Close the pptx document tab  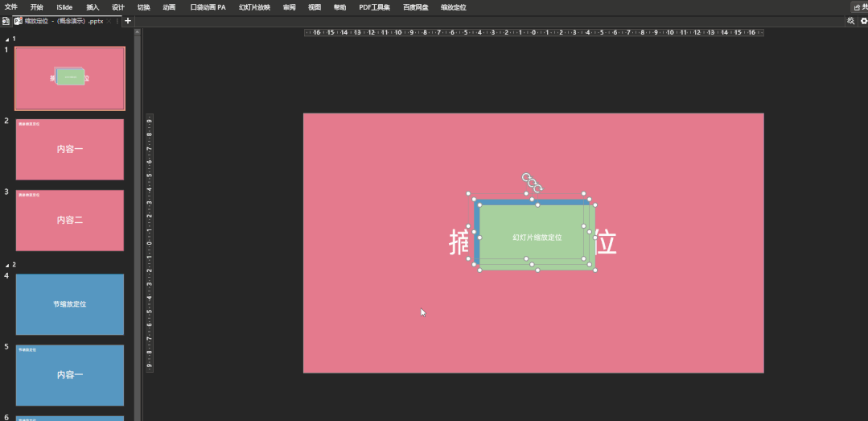pos(109,21)
